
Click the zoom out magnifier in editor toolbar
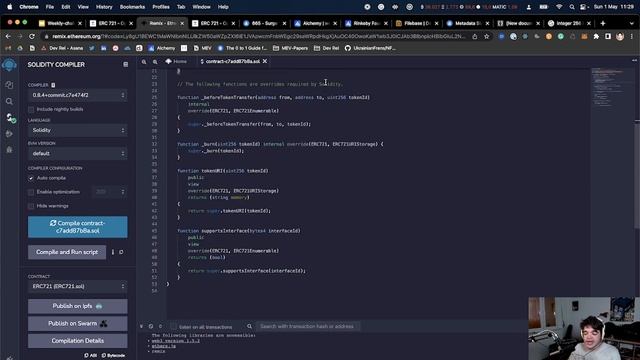144,62
